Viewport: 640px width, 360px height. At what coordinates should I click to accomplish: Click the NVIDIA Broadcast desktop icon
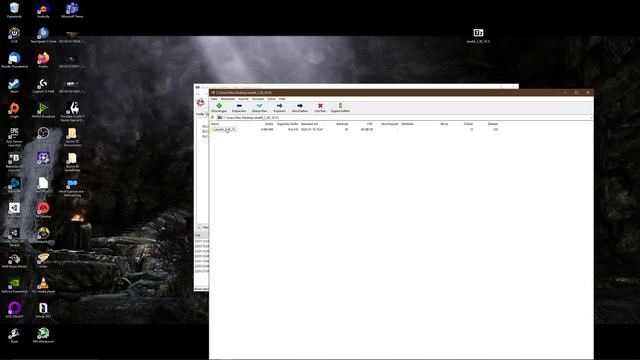point(43,108)
